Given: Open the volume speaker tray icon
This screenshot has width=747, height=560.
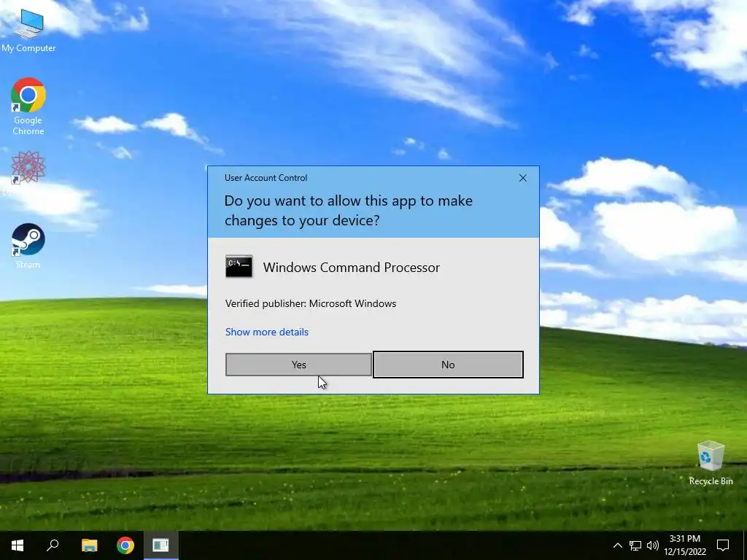Looking at the screenshot, I should [653, 545].
